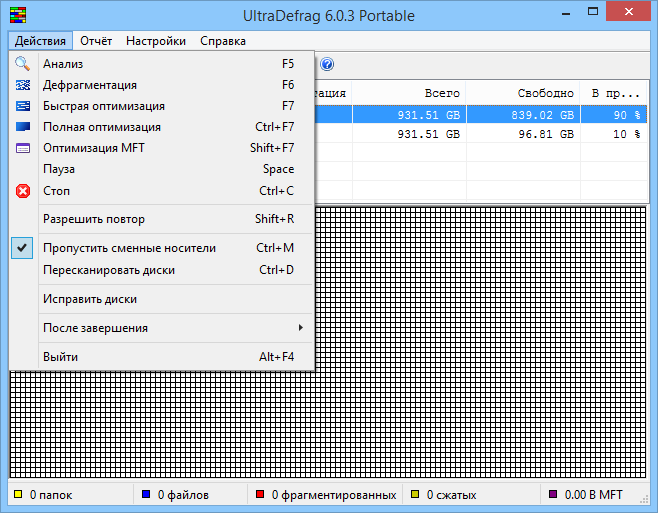Select Анализ menu entry
658x513 pixels.
coord(162,64)
